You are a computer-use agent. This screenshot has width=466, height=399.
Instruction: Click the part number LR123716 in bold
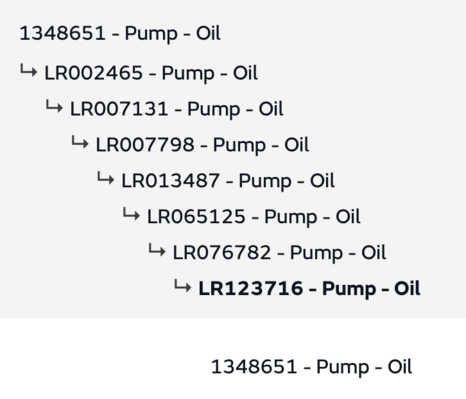251,288
